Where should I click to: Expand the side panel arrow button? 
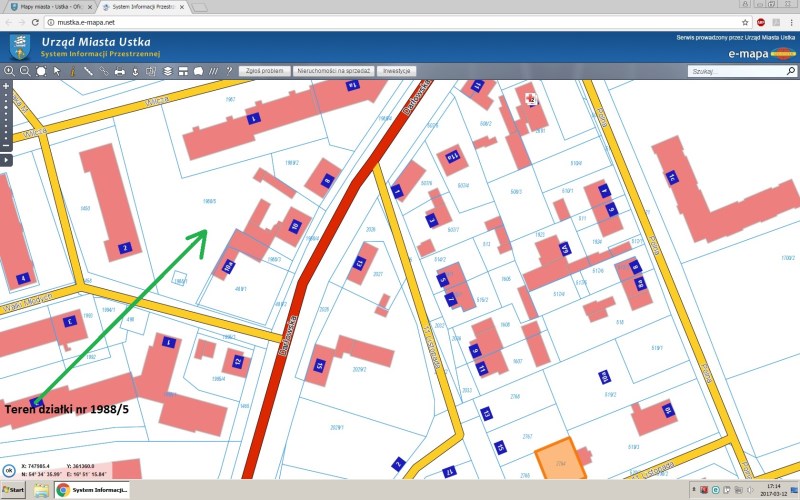point(6,160)
